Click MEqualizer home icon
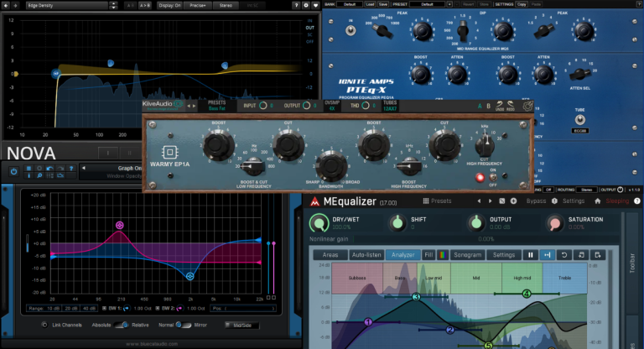Screen dimensions: 644x349 click(x=598, y=201)
